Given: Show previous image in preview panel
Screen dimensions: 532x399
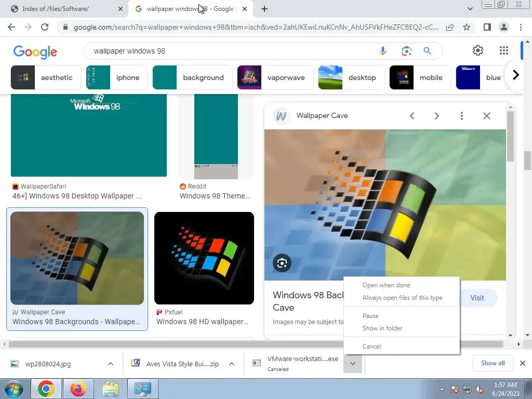Looking at the screenshot, I should pyautogui.click(x=412, y=116).
